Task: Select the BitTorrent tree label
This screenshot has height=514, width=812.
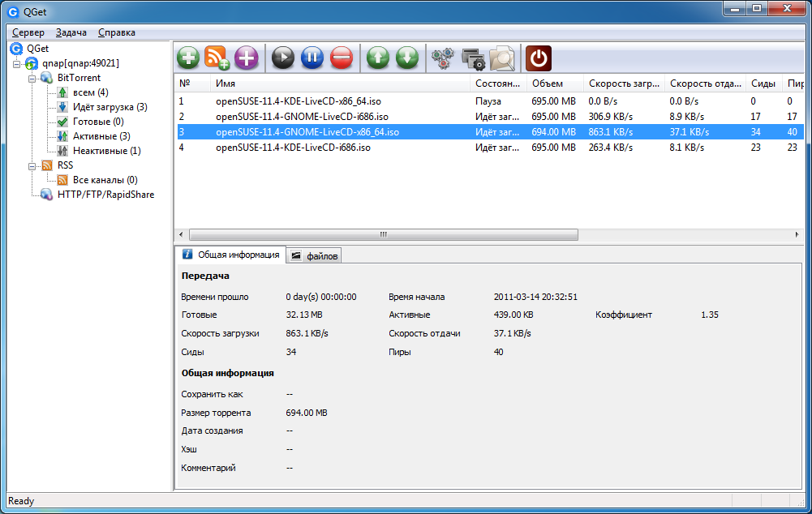Action: (79, 78)
